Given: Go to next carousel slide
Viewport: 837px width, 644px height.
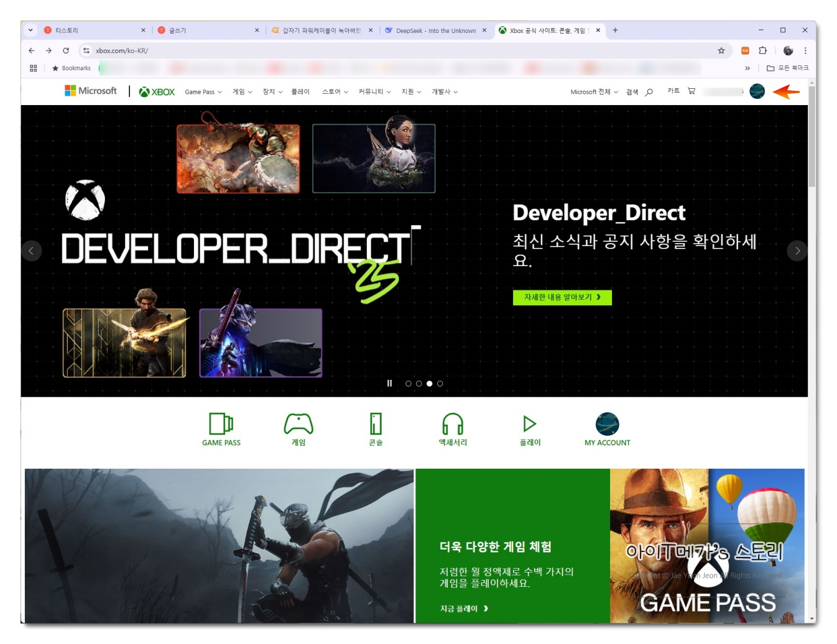Looking at the screenshot, I should [797, 251].
